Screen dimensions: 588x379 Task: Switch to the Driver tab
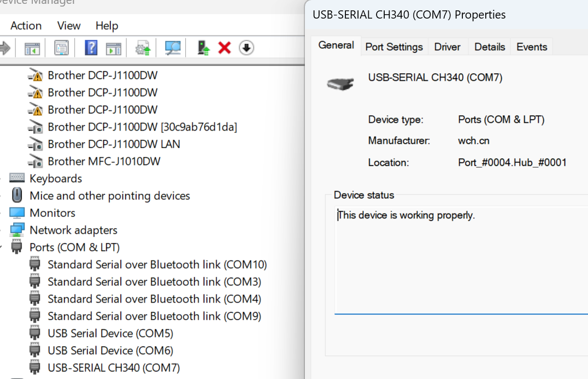pos(447,47)
